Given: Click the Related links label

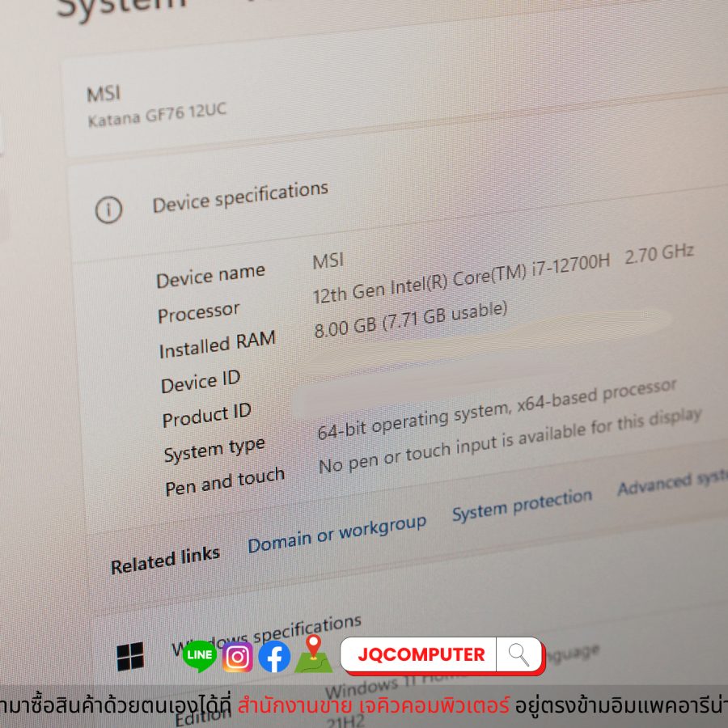Looking at the screenshot, I should click(165, 560).
